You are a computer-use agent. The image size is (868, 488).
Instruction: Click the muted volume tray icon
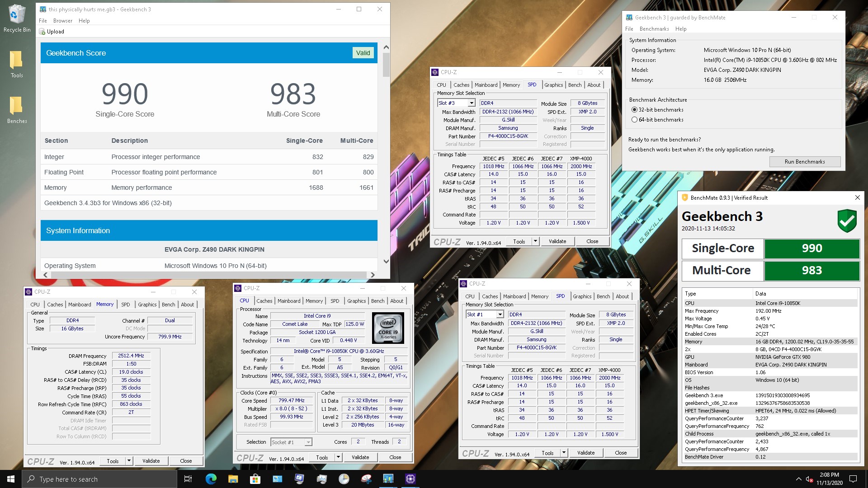pyautogui.click(x=809, y=479)
